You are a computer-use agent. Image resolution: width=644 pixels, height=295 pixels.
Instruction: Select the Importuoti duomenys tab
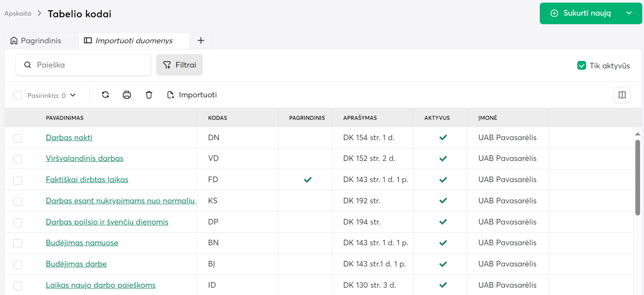click(134, 41)
